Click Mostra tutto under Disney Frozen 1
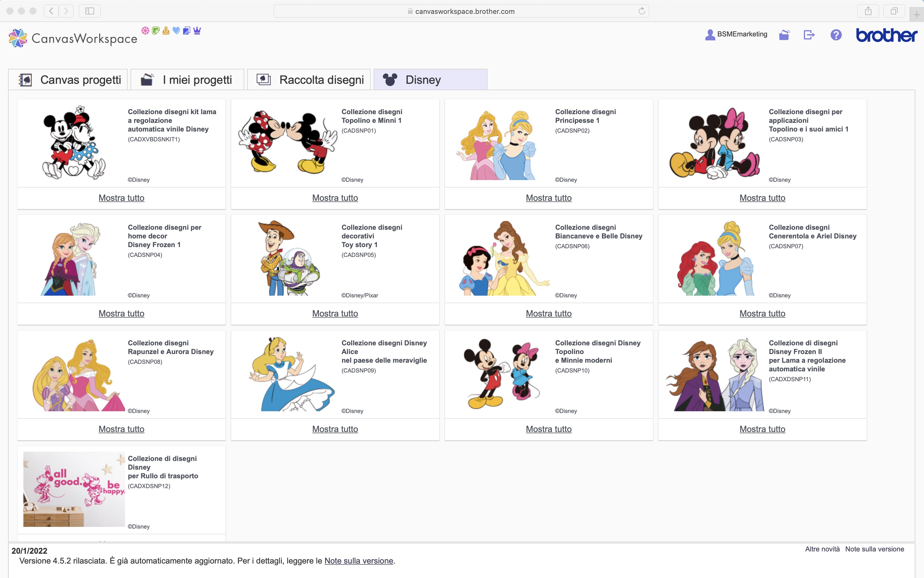Screen dimensions: 924x578 (121, 314)
